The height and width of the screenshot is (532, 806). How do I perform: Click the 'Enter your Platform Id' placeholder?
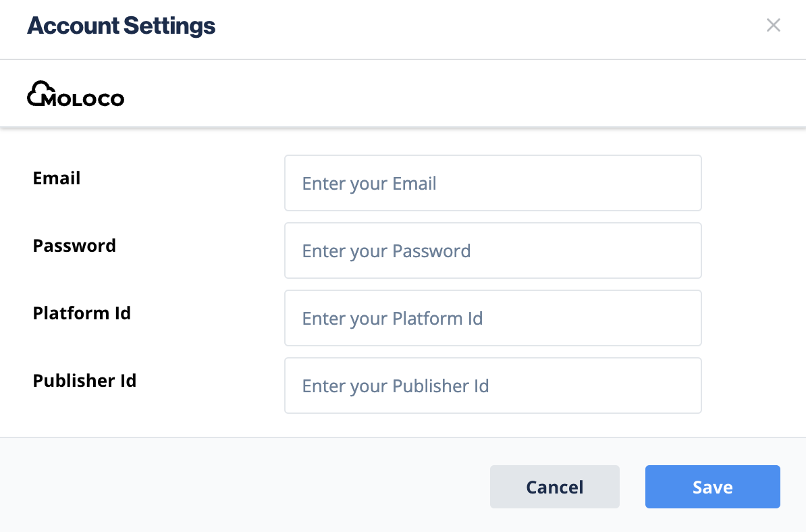(x=392, y=319)
